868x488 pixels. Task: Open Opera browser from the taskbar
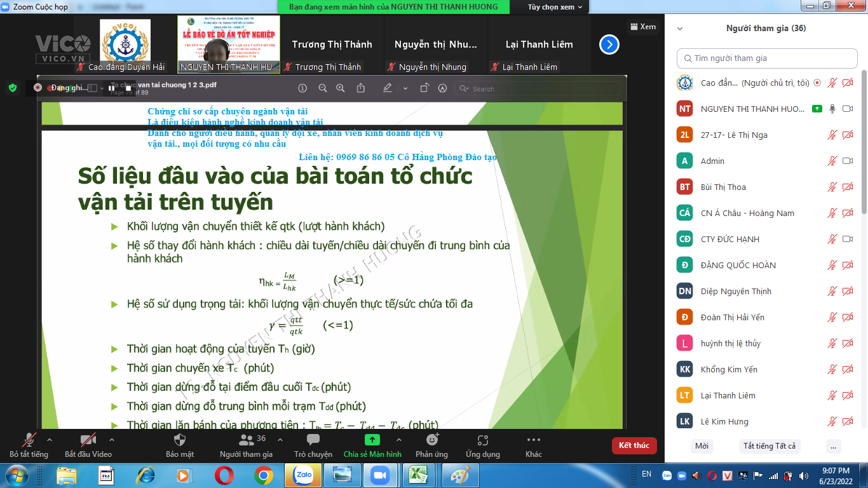[x=224, y=475]
